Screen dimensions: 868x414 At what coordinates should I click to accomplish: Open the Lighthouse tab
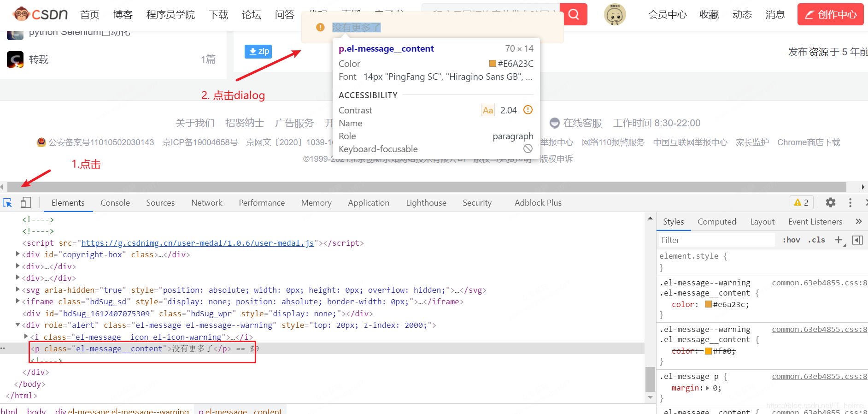point(426,203)
